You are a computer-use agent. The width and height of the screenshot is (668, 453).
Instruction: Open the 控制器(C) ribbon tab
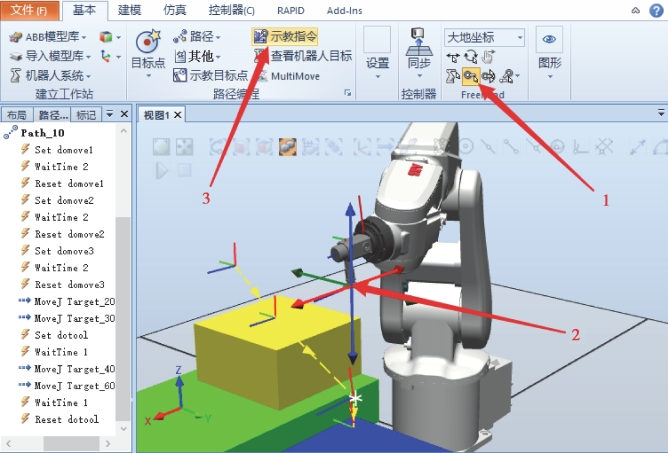tap(231, 10)
